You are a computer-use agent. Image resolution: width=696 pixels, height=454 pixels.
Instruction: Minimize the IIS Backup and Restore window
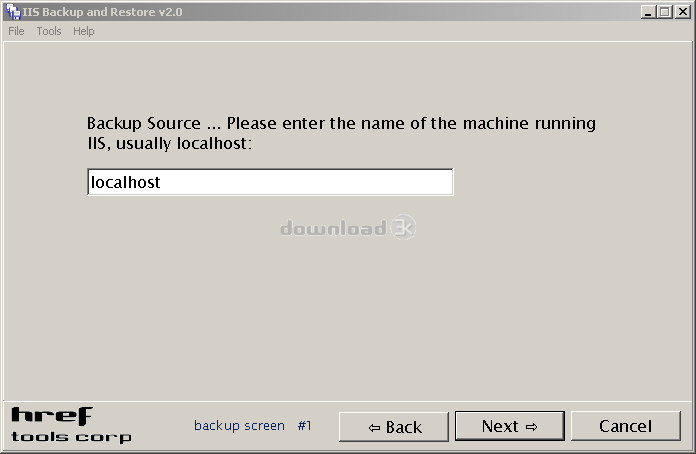coord(648,12)
